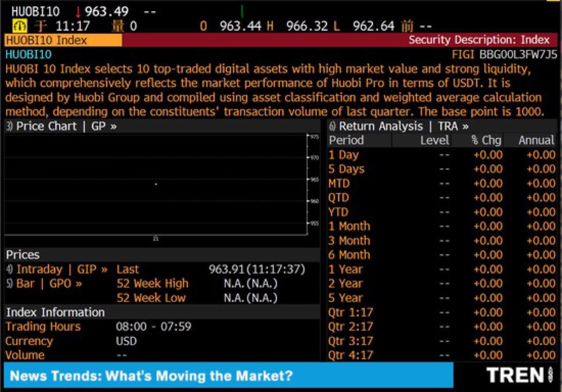Click the green tick mark in top bar
The image size is (562, 392).
242,12
